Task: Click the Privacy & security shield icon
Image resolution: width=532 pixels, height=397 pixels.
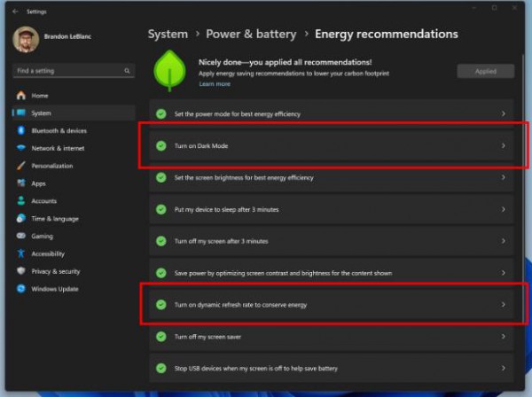Action: pyautogui.click(x=21, y=271)
